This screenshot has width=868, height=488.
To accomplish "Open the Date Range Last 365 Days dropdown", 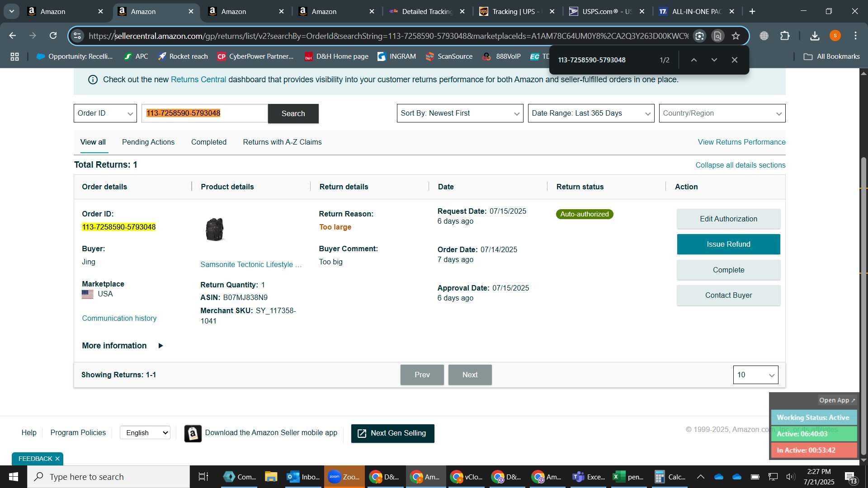I will click(x=591, y=113).
